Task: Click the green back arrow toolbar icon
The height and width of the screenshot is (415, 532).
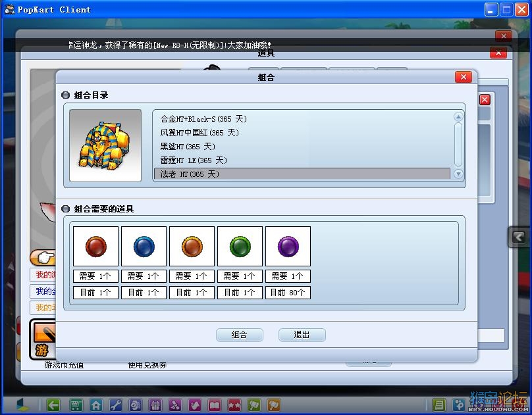Action: click(53, 405)
